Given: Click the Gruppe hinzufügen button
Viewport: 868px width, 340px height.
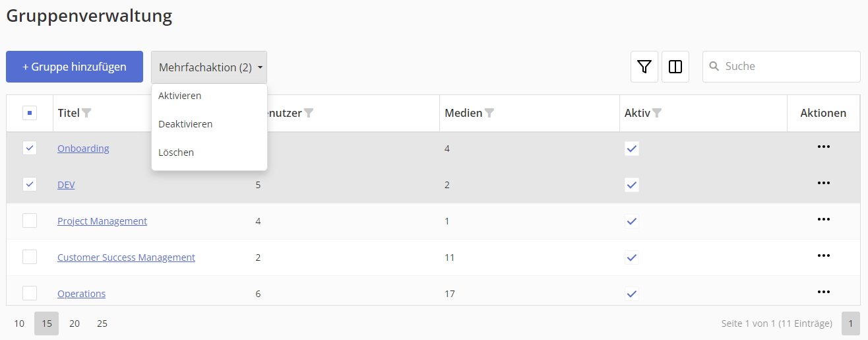Looking at the screenshot, I should tap(75, 67).
